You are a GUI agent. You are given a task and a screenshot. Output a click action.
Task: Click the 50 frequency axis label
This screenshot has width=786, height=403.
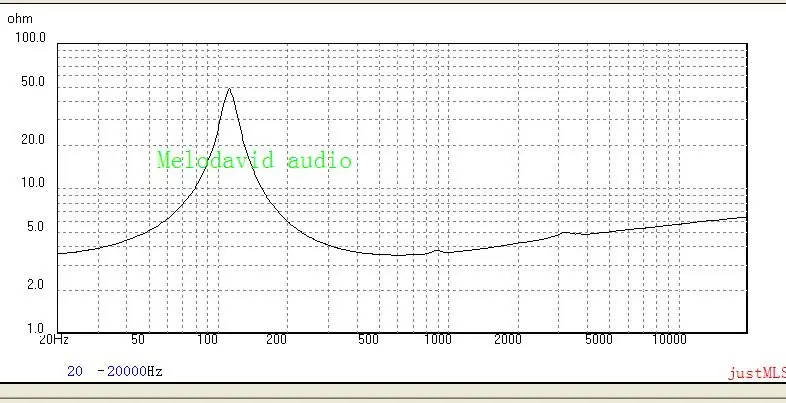(x=138, y=339)
